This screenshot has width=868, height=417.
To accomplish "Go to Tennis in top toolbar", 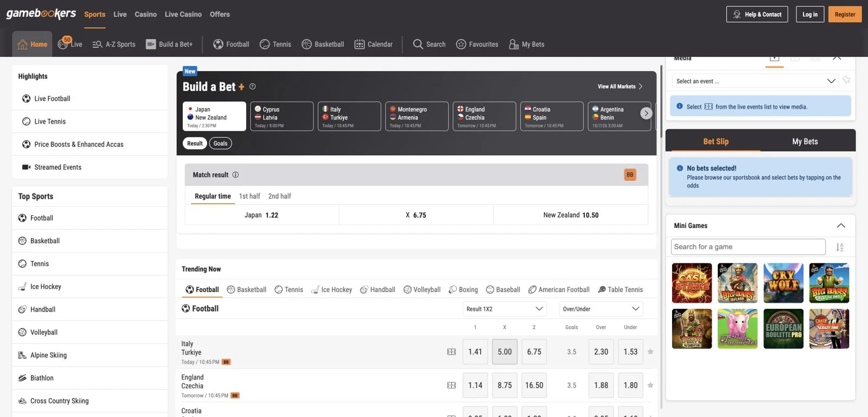I will 276,45.
